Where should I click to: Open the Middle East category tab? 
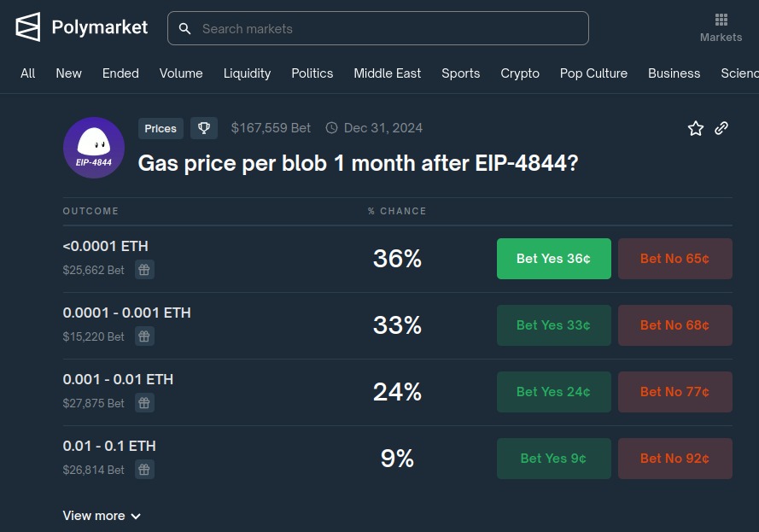coord(388,73)
